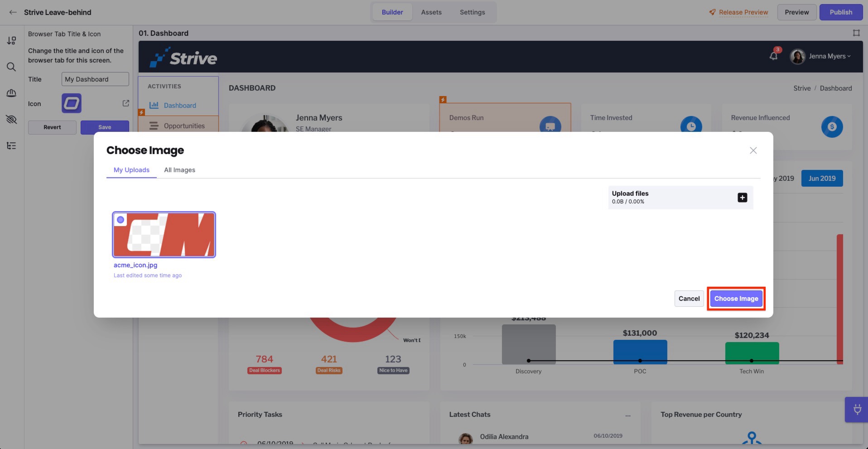Click the gray Discovery bar in chart
The height and width of the screenshot is (449, 868).
[x=529, y=344]
